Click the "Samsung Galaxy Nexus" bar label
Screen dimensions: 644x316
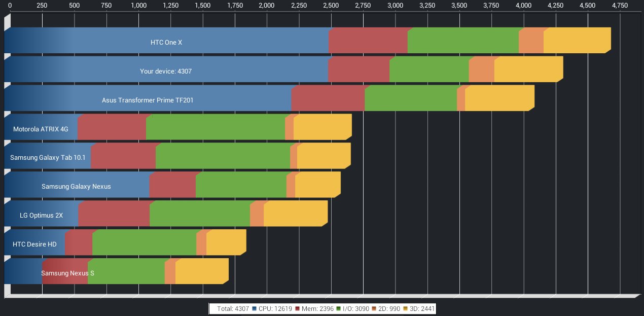[76, 187]
